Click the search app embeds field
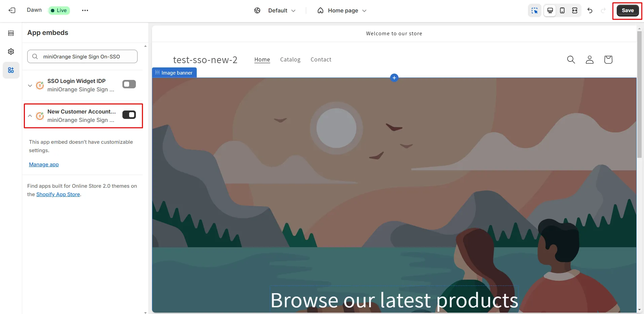644x314 pixels. [x=82, y=56]
